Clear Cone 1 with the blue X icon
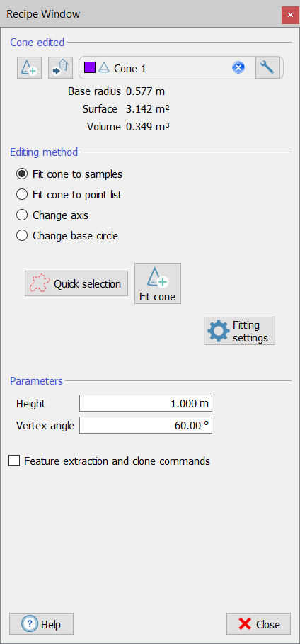Image resolution: width=300 pixels, height=644 pixels. (238, 67)
